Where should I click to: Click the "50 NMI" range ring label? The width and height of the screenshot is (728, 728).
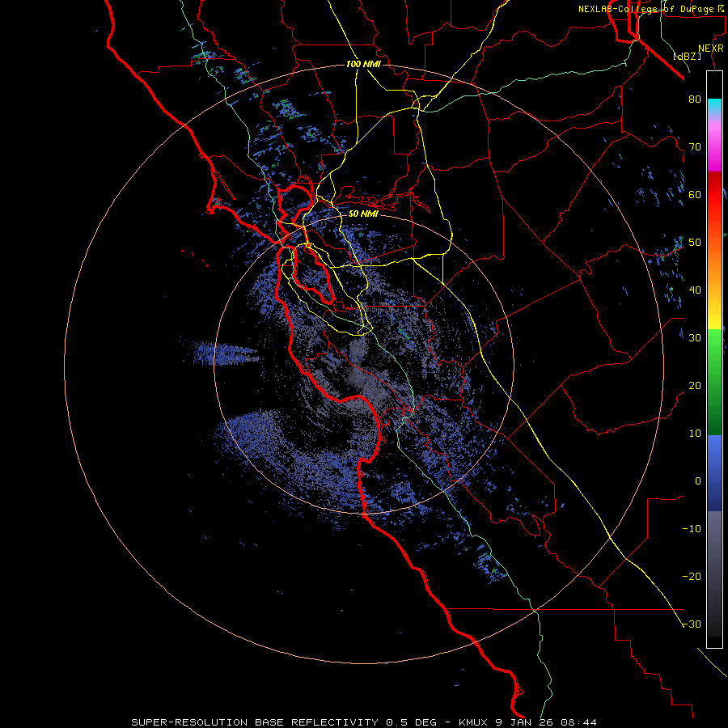363,214
